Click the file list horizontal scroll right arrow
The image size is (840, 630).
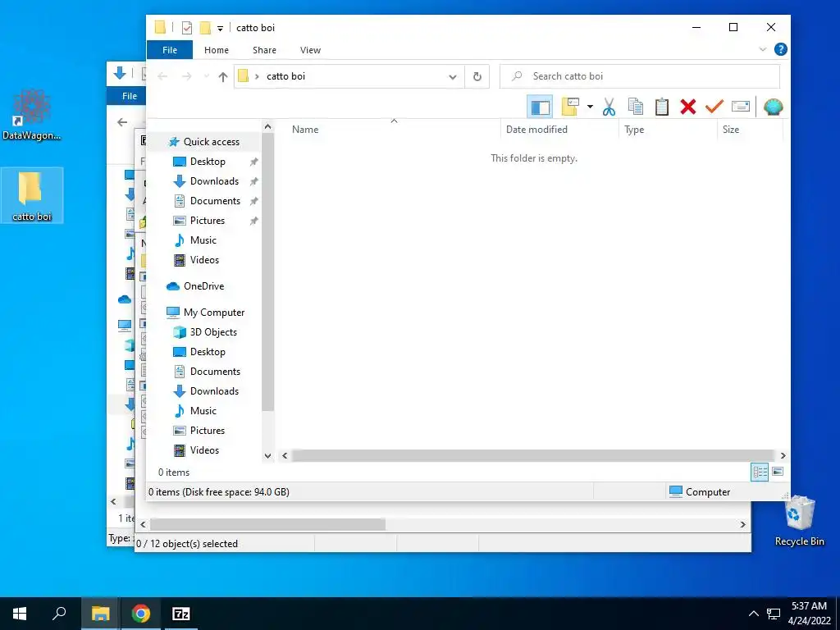coord(783,456)
